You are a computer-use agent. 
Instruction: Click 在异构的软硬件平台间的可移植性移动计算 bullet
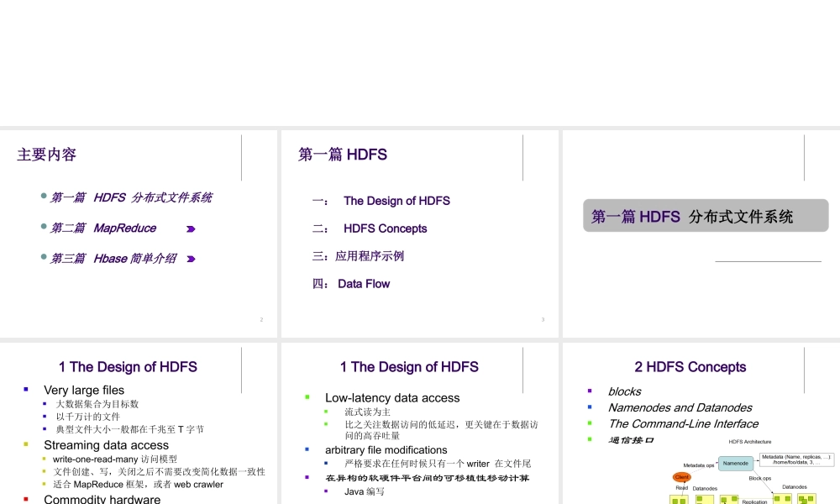(427, 478)
